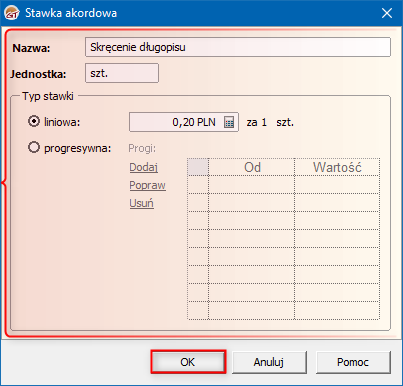Click the Popraw link
The width and height of the screenshot is (403, 386).
coord(147,185)
